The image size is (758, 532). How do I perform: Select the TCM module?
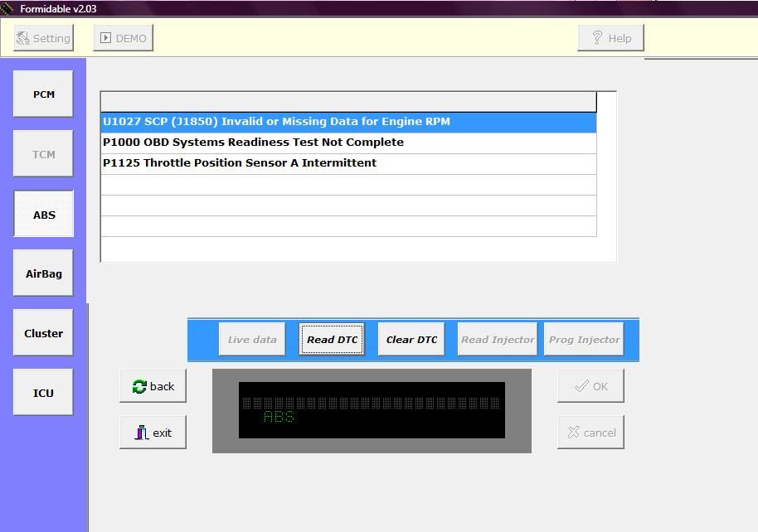44,154
